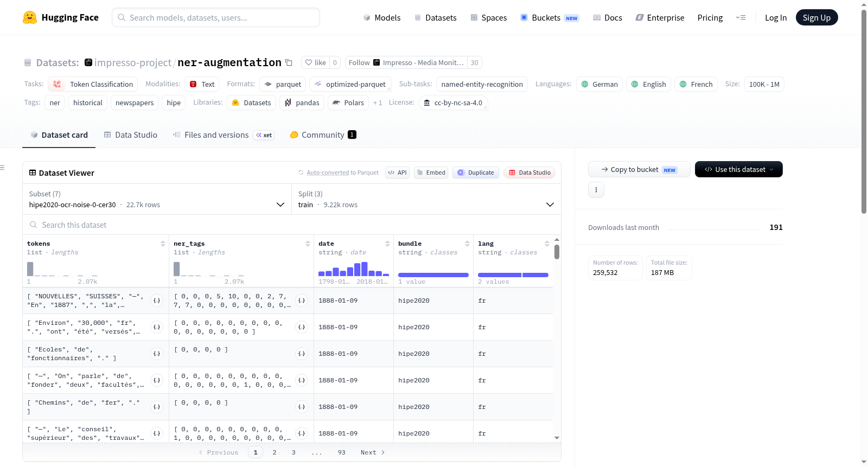The width and height of the screenshot is (868, 467).
Task: Click the Token Classification task tag
Action: point(93,84)
